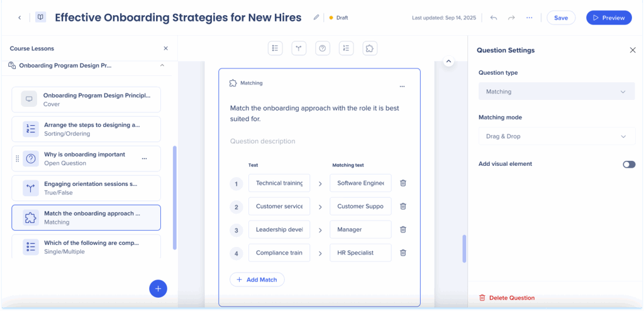This screenshot has height=311, width=644.
Task: Click the undo arrow in header
Action: click(494, 18)
